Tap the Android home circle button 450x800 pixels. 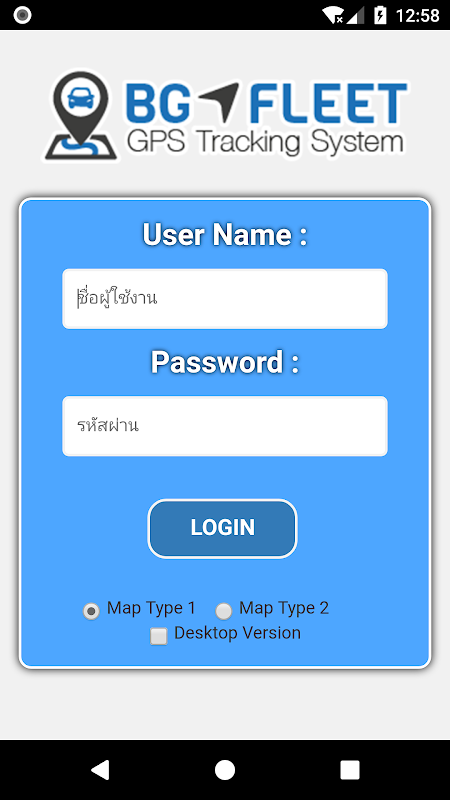click(224, 769)
